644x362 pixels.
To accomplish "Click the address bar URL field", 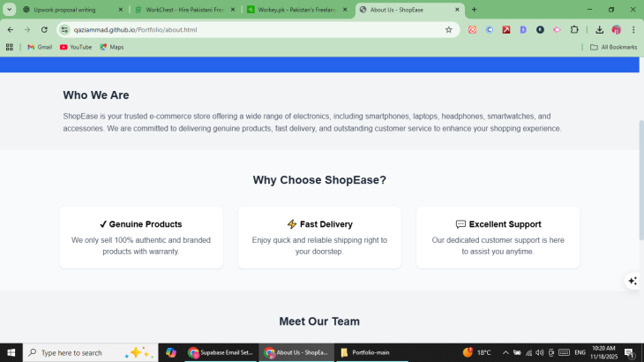I will click(247, 29).
